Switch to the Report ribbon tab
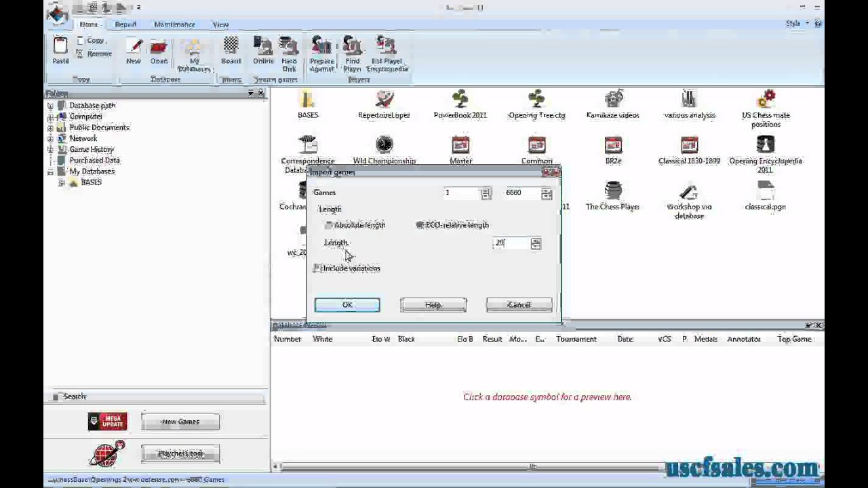 [x=125, y=24]
